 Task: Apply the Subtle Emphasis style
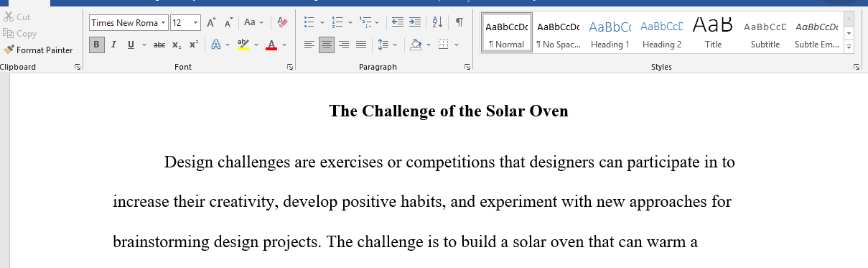pos(816,33)
